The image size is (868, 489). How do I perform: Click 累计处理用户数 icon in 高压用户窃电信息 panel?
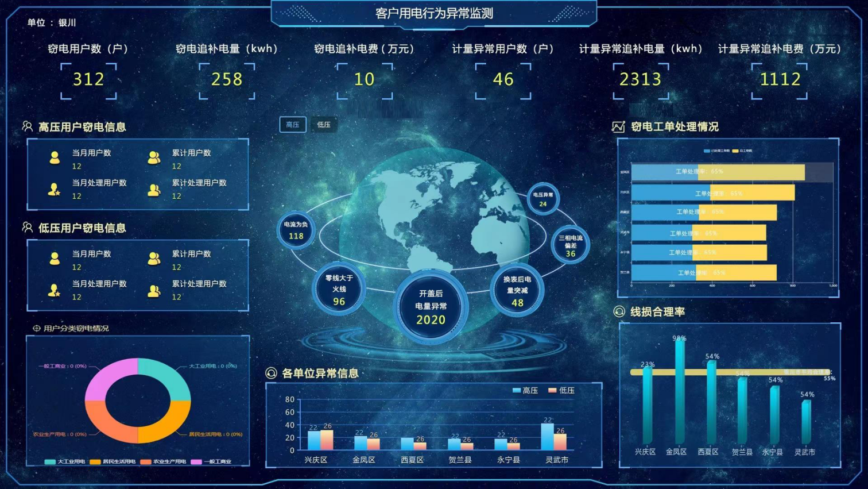(154, 190)
